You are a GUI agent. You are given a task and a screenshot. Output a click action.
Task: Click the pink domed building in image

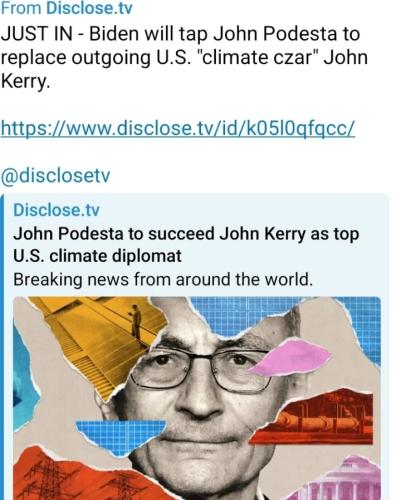coord(340,480)
